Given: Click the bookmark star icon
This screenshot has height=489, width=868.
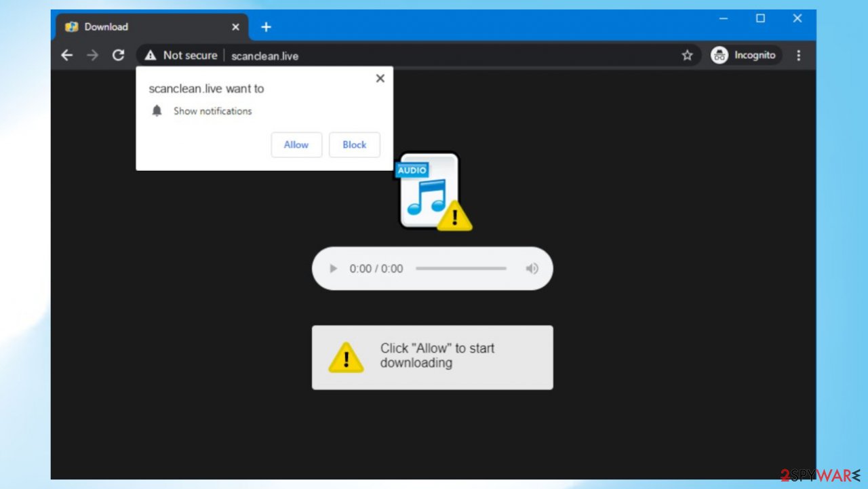Looking at the screenshot, I should point(687,55).
